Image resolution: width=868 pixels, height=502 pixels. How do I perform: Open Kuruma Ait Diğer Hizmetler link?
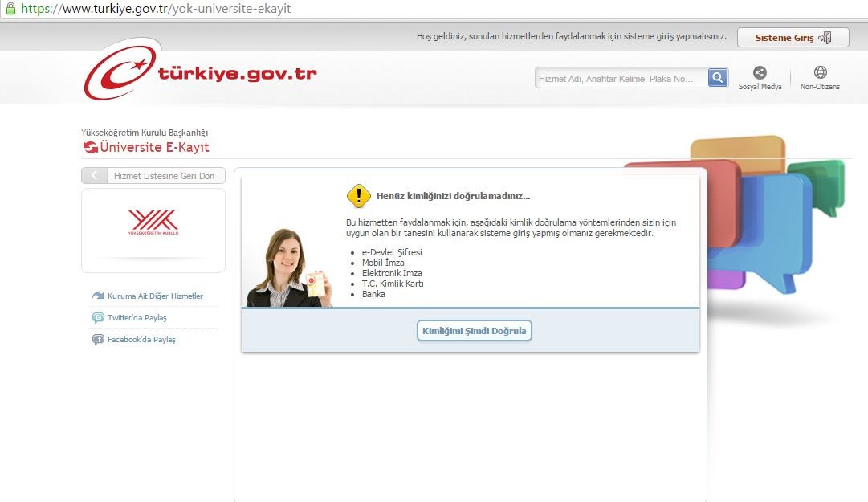(155, 296)
